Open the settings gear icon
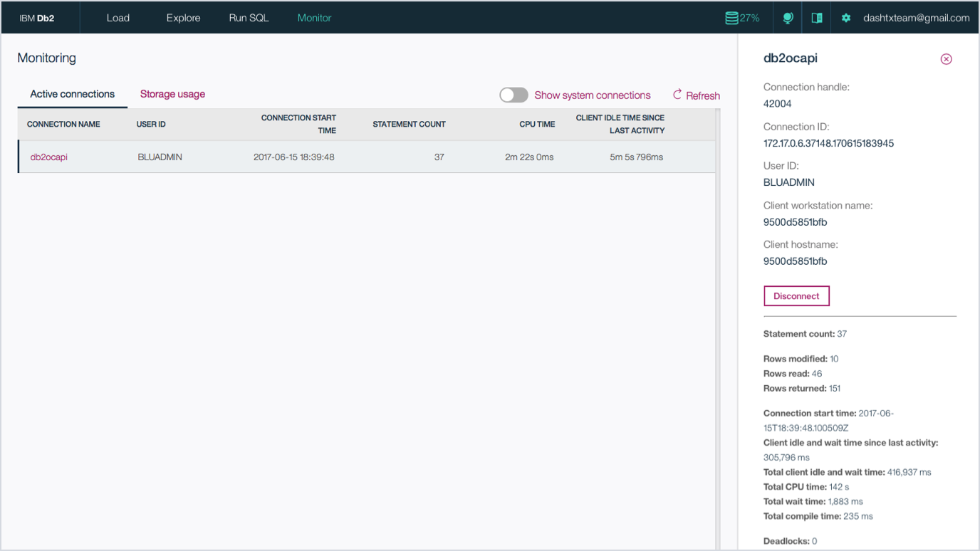 tap(845, 17)
